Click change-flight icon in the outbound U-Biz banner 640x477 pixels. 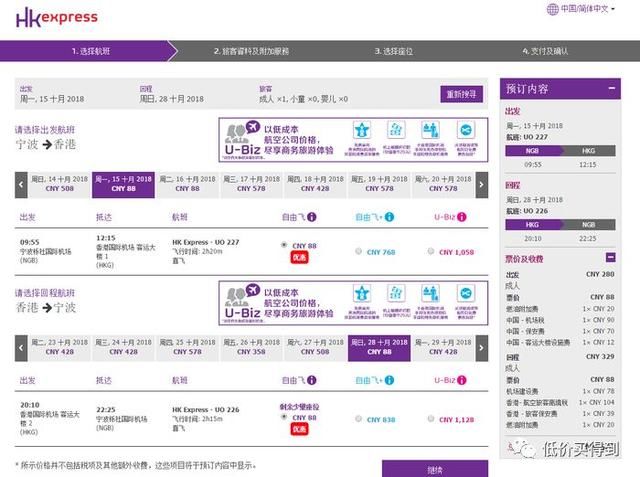pos(465,130)
